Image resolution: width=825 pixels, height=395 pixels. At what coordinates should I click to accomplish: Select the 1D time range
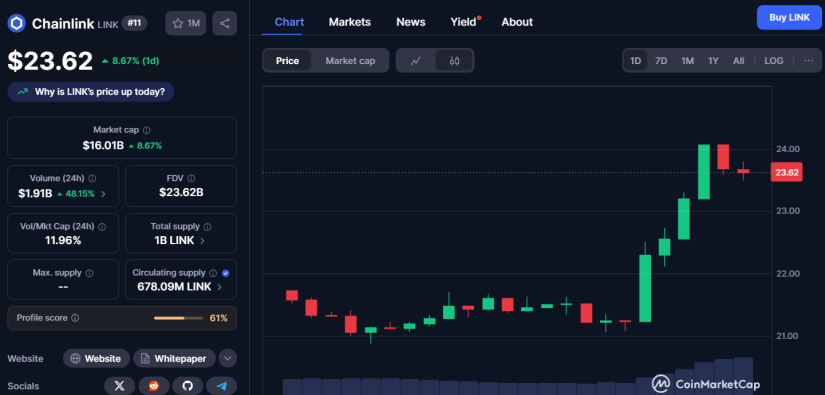click(636, 60)
